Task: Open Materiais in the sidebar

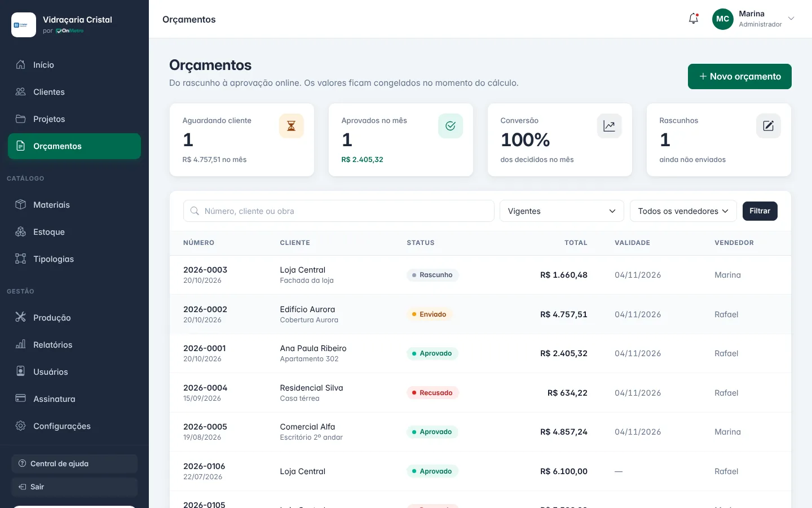Action: pos(74,205)
